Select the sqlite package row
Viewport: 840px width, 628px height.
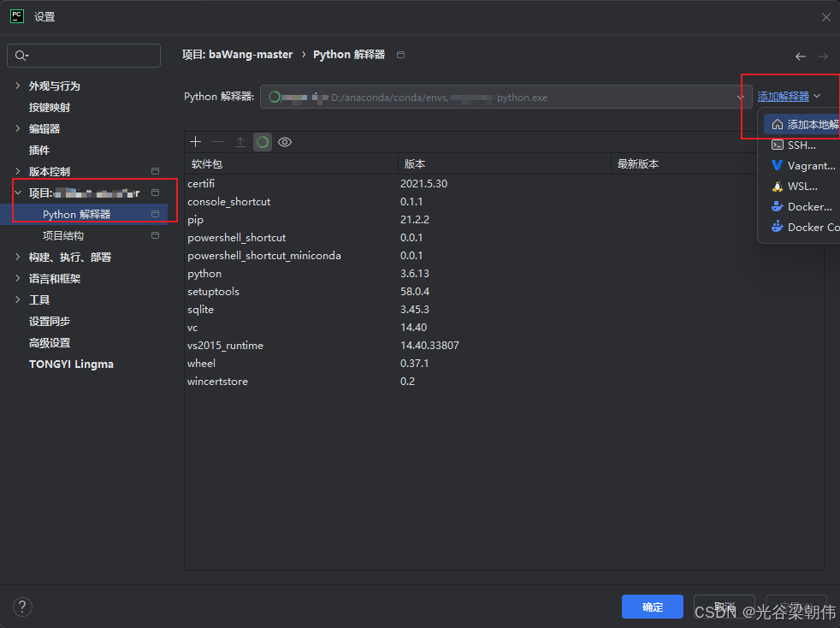click(504, 309)
